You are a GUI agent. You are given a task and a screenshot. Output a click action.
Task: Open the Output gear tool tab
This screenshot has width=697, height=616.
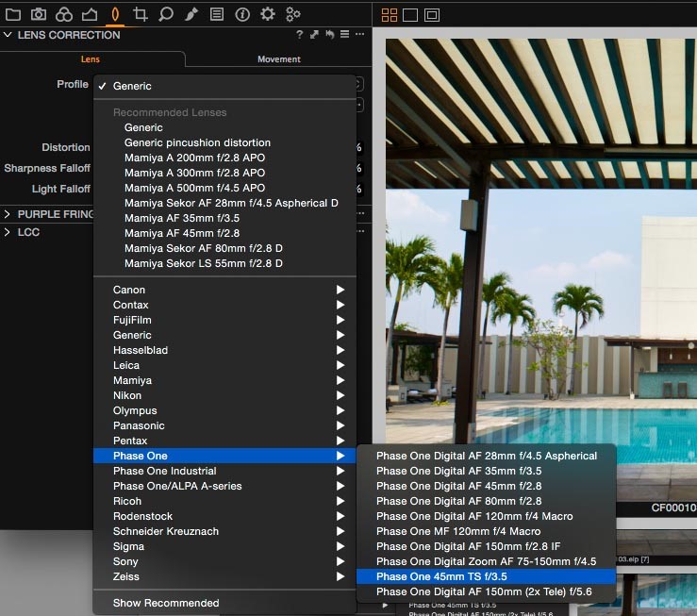(268, 14)
